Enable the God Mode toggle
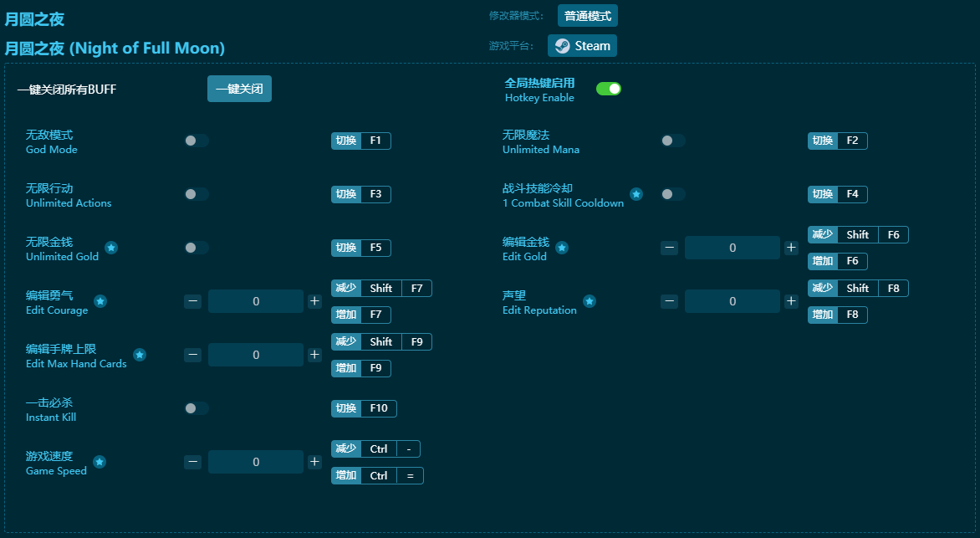980x538 pixels. [x=197, y=141]
